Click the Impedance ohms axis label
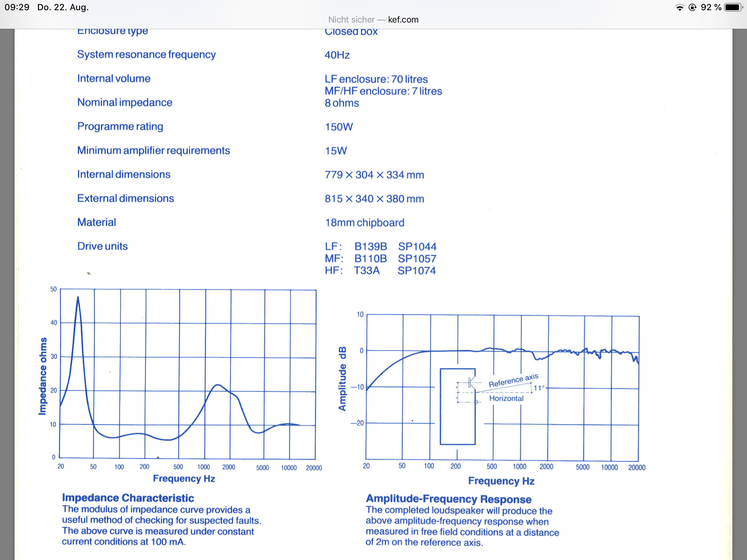Screen dimensions: 747x560 click(x=43, y=376)
